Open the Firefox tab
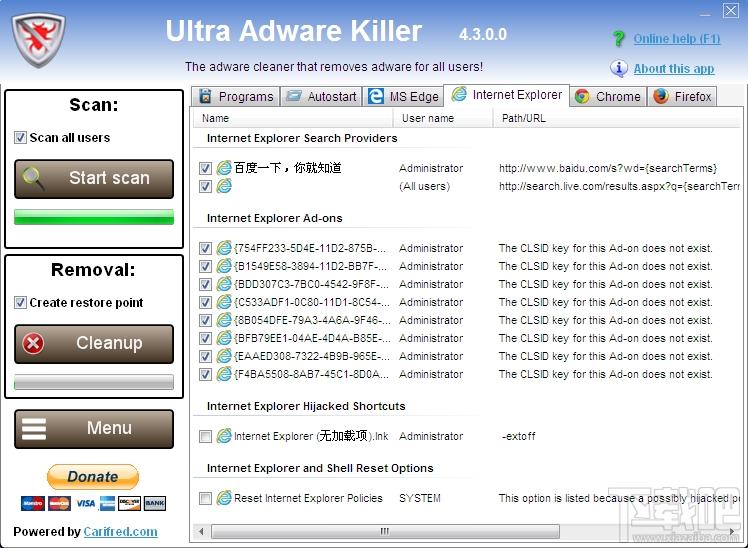This screenshot has height=548, width=748. tap(682, 96)
